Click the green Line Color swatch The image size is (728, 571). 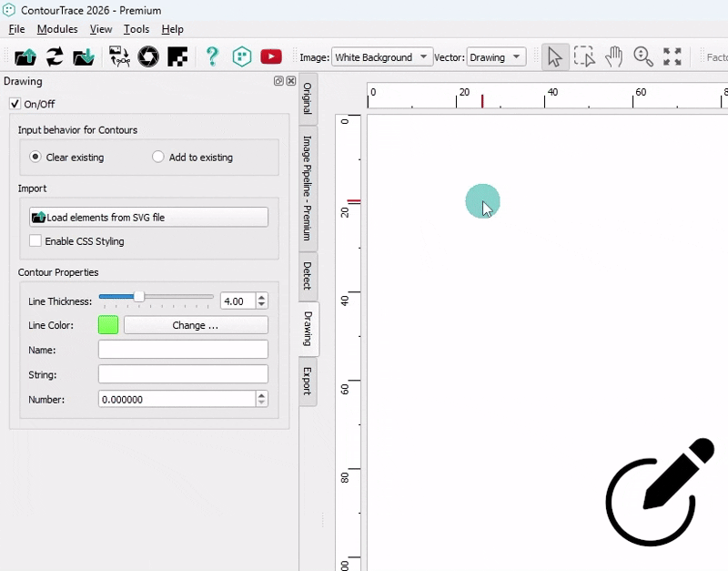pyautogui.click(x=108, y=325)
